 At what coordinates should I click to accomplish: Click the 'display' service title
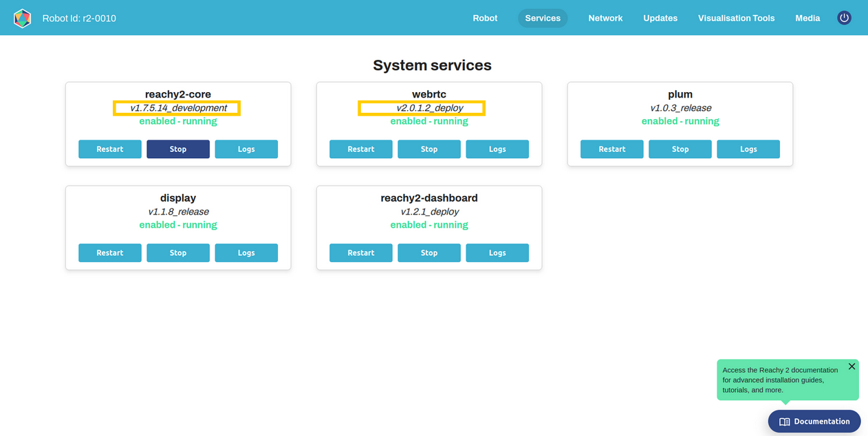pyautogui.click(x=178, y=198)
